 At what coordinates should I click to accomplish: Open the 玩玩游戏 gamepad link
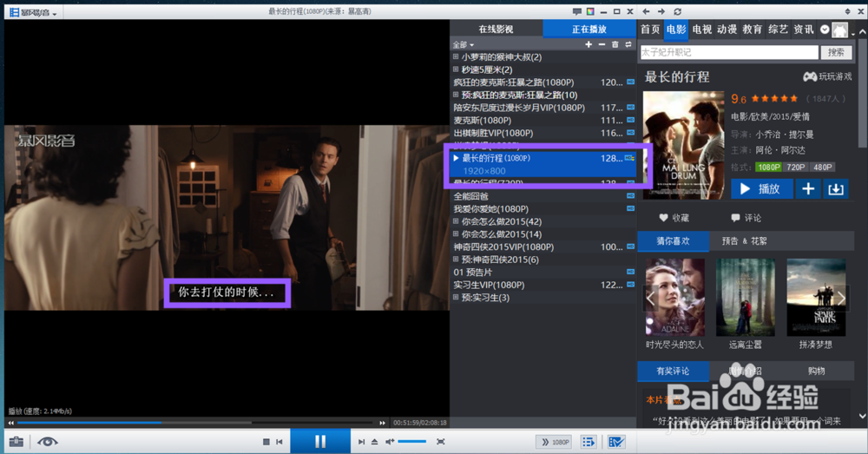point(827,77)
